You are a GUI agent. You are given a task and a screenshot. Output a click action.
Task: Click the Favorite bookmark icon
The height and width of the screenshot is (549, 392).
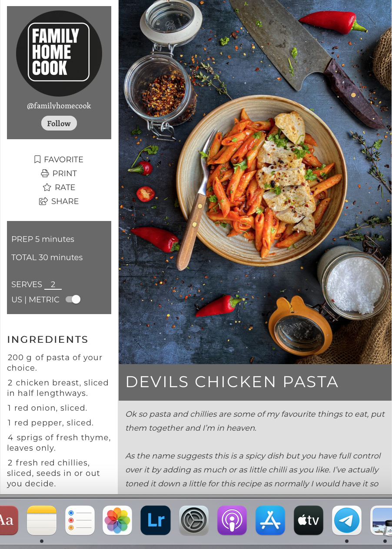point(37,160)
